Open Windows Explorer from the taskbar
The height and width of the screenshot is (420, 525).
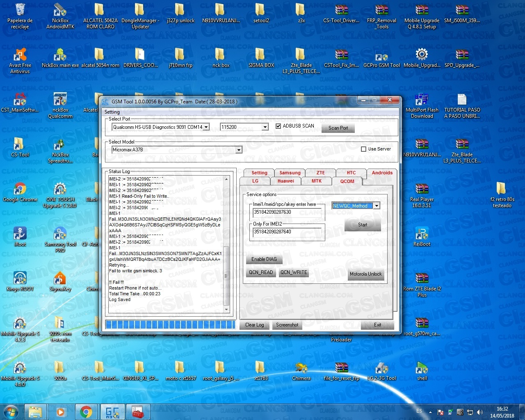tap(36, 411)
